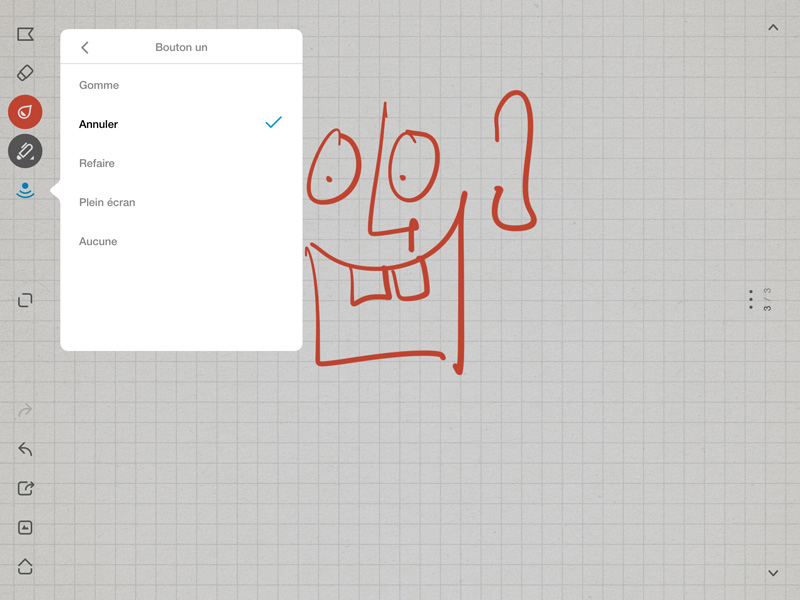Image resolution: width=800 pixels, height=600 pixels.
Task: Click the greyed redo arrow
Action: [25, 410]
